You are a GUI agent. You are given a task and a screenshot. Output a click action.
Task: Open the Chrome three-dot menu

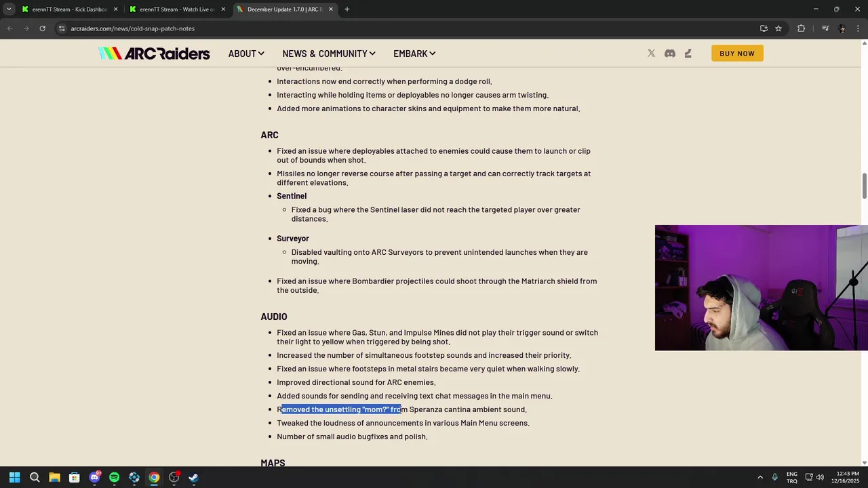coord(858,28)
